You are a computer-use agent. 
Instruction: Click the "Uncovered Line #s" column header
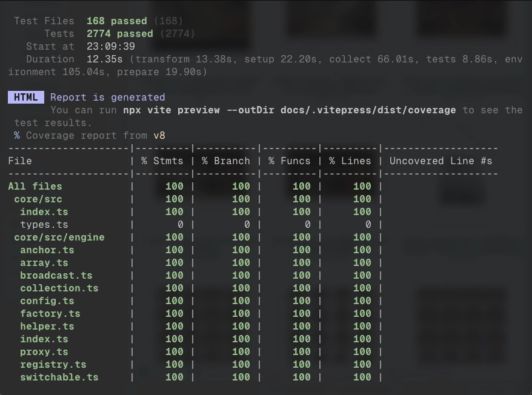point(441,161)
